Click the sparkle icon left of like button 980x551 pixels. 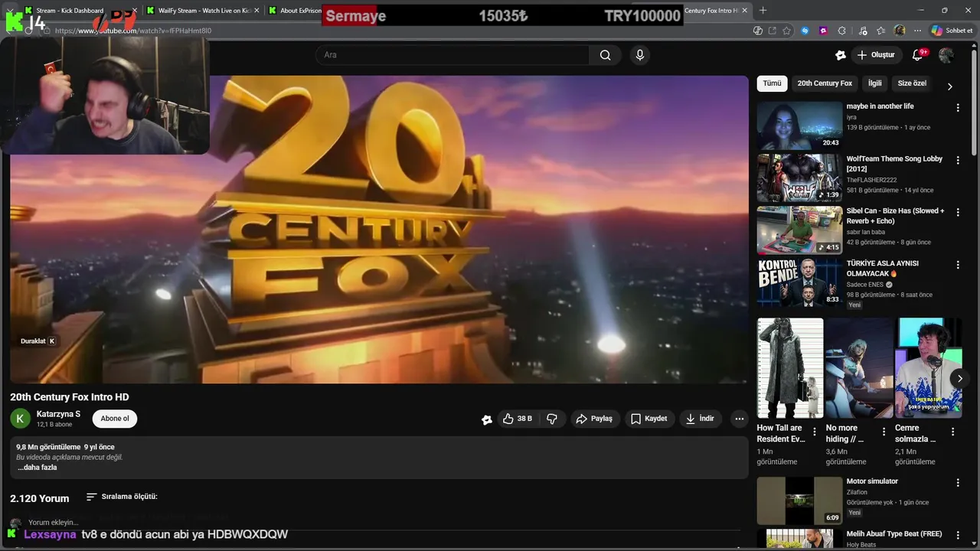(x=487, y=419)
